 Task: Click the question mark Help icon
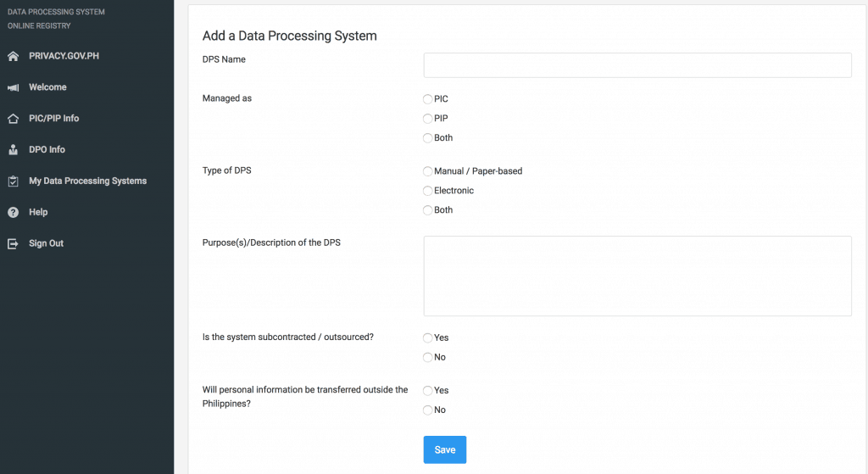pos(13,212)
